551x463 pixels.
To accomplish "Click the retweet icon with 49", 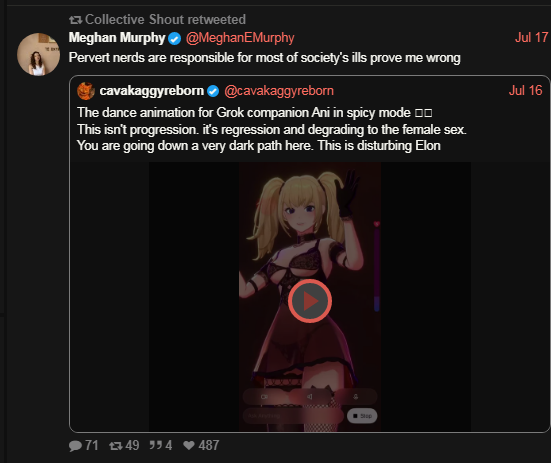I will pyautogui.click(x=116, y=446).
